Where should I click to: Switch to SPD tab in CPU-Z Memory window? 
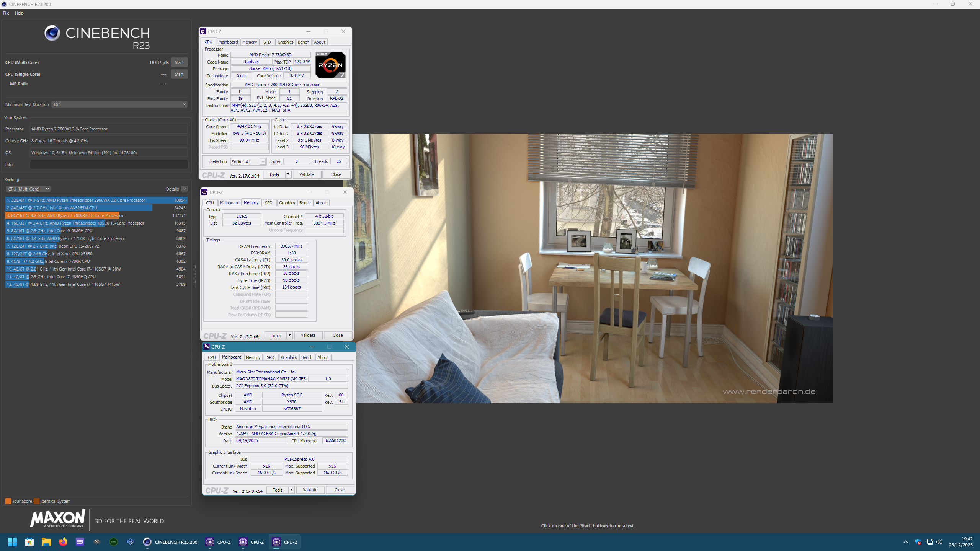point(269,203)
